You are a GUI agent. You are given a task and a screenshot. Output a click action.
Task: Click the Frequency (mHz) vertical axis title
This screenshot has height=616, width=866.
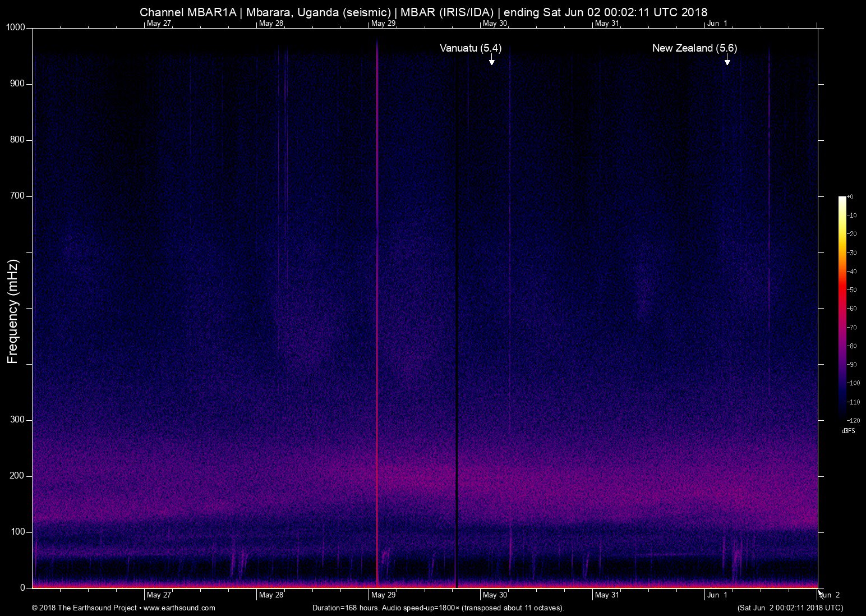[x=13, y=311]
